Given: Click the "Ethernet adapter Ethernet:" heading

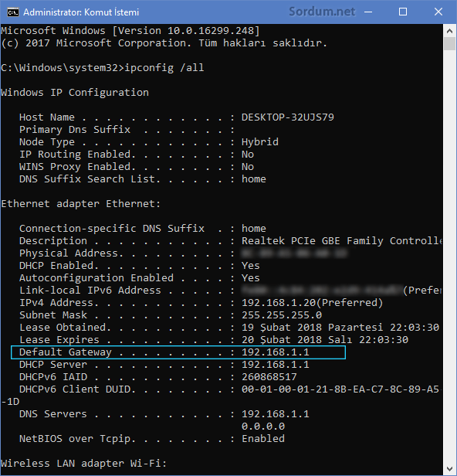Looking at the screenshot, I should (80, 204).
